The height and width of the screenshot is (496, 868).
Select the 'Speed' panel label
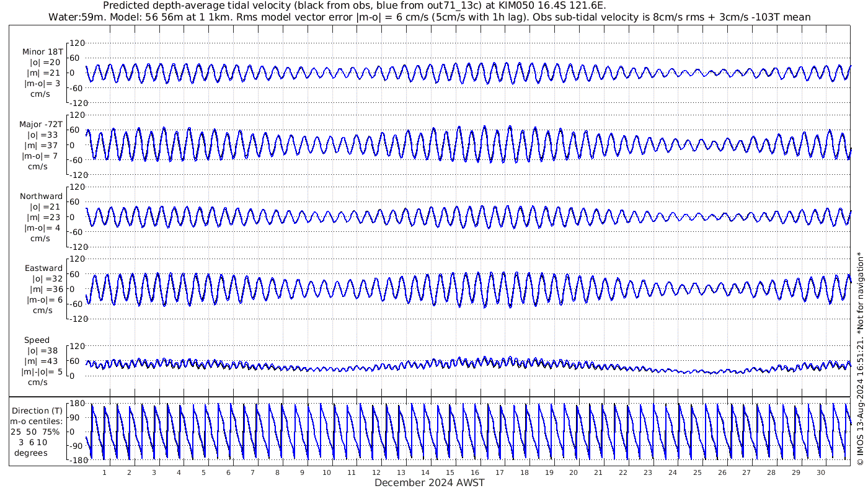pos(37,340)
